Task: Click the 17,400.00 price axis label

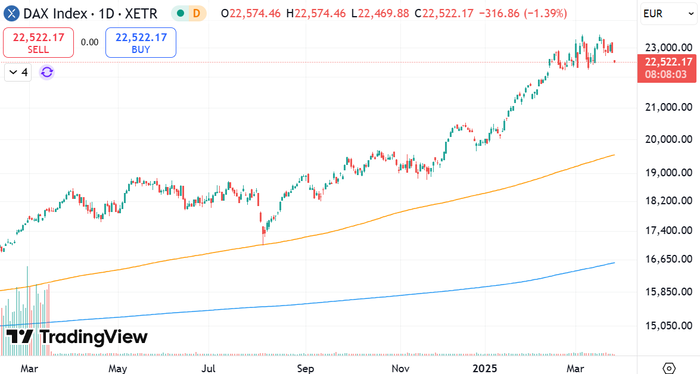Action: [668, 230]
